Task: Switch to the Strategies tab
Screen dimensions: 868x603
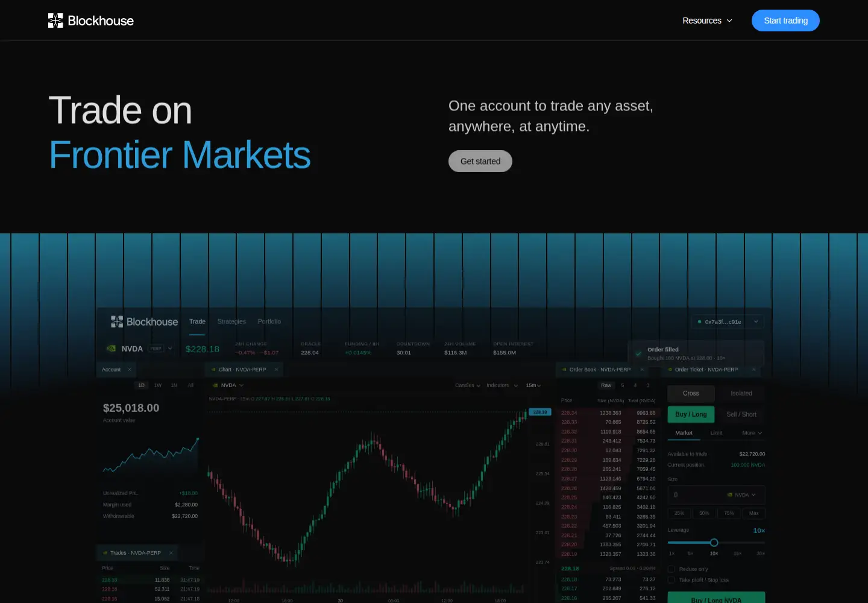Action: [x=231, y=321]
